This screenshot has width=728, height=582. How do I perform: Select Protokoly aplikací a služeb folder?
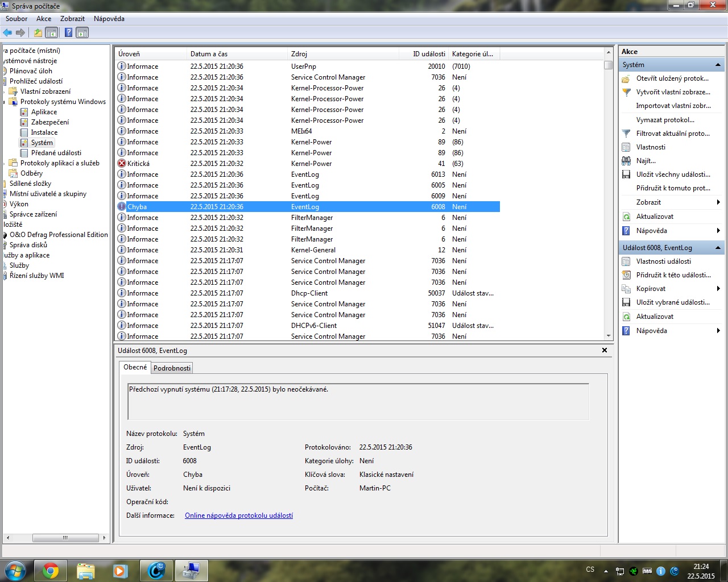(60, 163)
